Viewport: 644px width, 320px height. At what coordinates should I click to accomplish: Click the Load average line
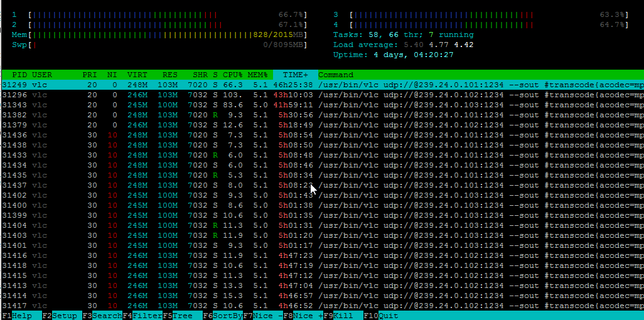click(x=404, y=45)
